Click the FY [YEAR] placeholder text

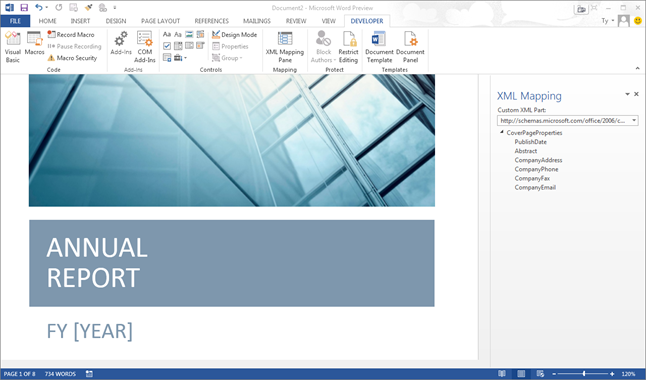(89, 331)
